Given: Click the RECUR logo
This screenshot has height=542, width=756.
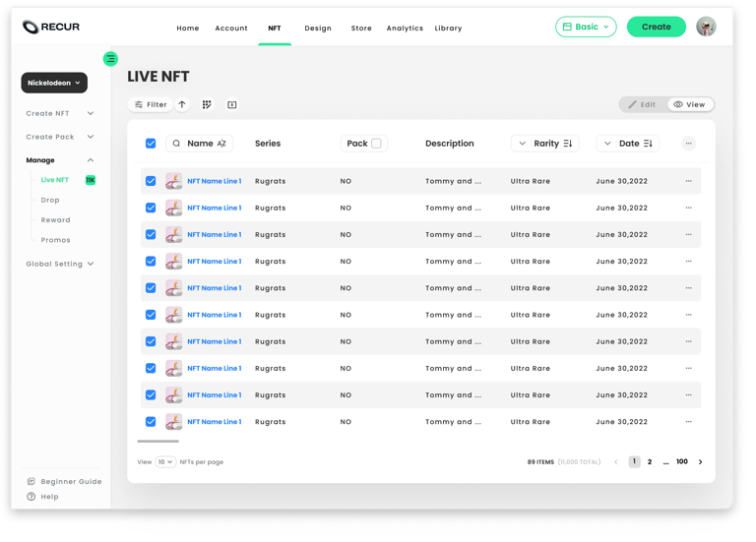Looking at the screenshot, I should click(x=51, y=27).
